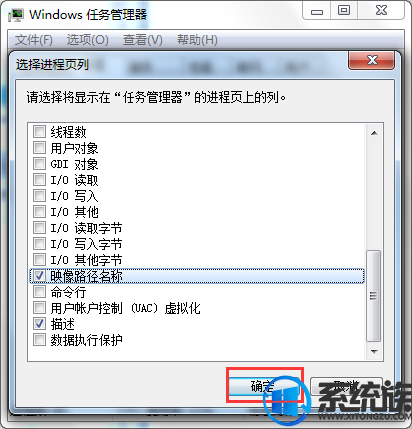The image size is (412, 429).
Task: Disable the 描述 checkbox
Action: 39,324
